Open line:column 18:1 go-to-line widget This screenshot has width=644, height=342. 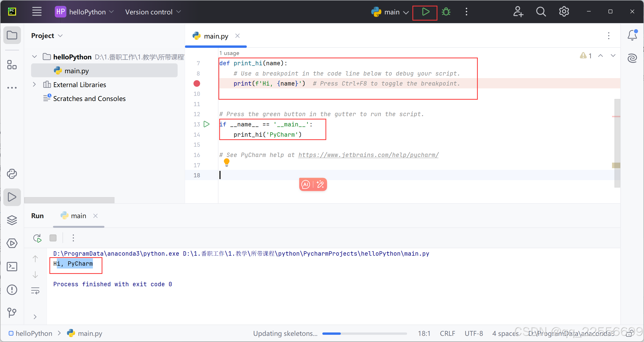click(x=424, y=334)
